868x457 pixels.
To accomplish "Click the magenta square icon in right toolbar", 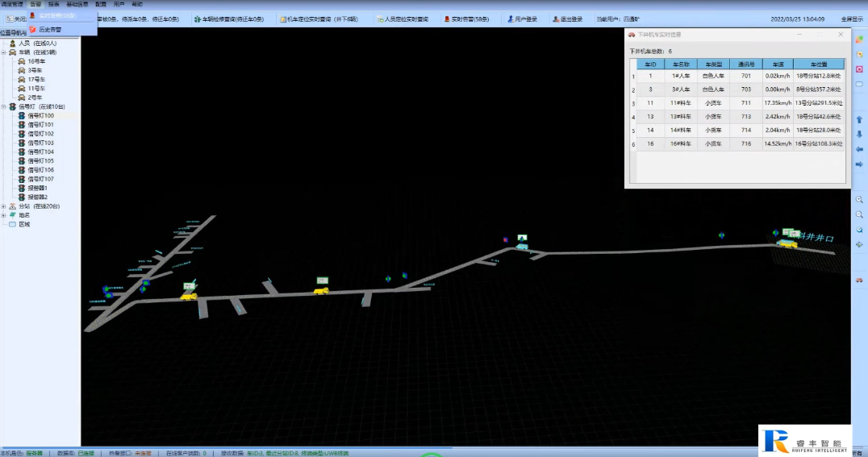I will point(859,69).
